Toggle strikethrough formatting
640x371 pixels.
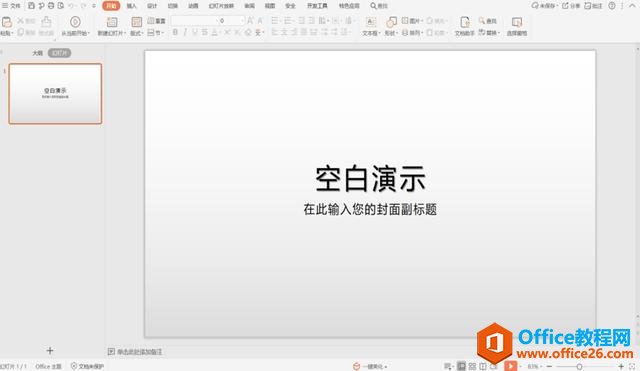click(x=204, y=32)
